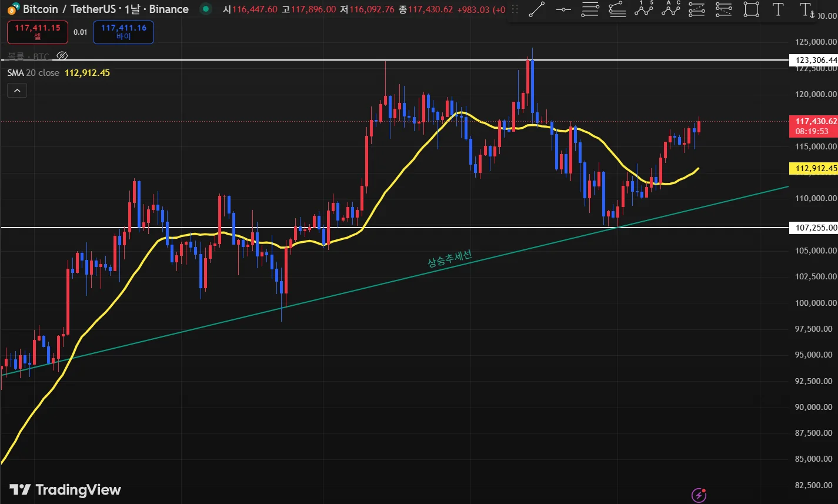This screenshot has width=838, height=504.
Task: Click the Bitcoin symbol logo icon
Action: (13, 9)
